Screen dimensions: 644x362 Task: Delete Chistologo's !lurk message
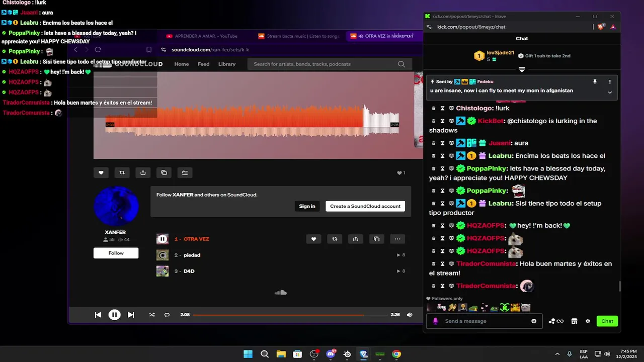point(433,108)
